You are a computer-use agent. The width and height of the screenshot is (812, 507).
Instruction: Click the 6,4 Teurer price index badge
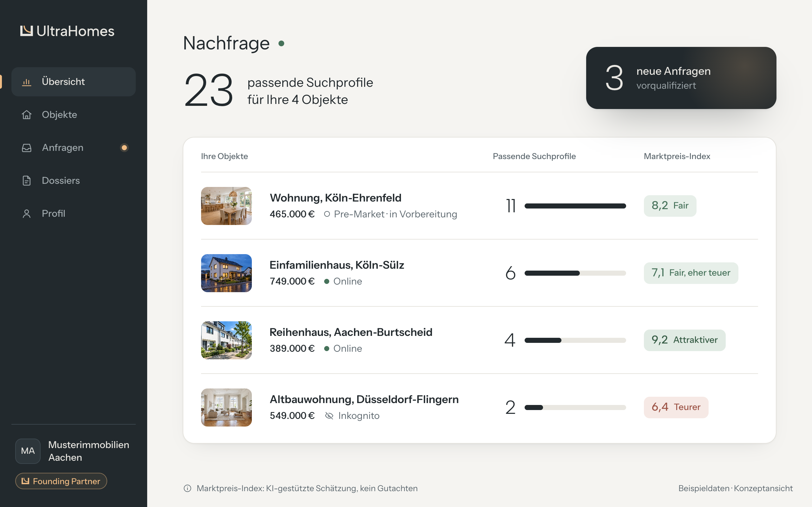[676, 408]
